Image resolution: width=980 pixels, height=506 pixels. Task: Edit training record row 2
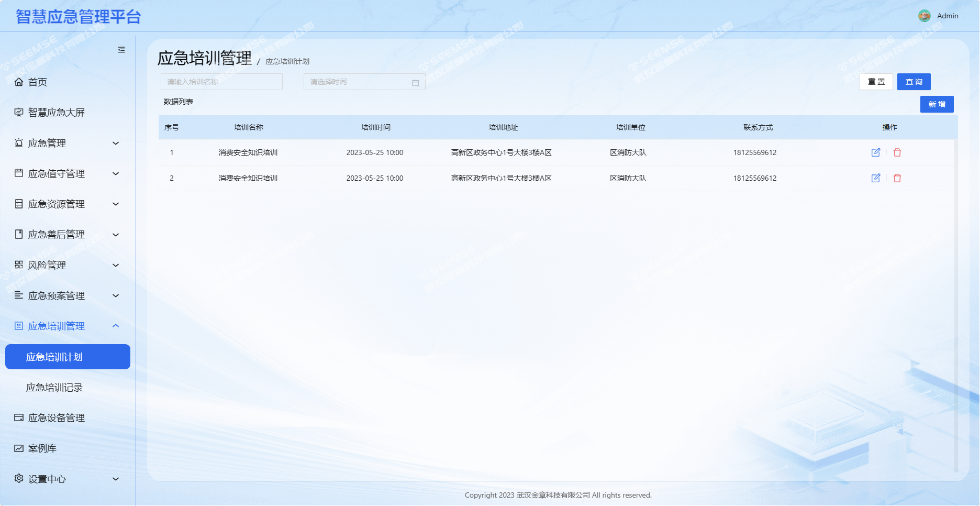tap(876, 178)
